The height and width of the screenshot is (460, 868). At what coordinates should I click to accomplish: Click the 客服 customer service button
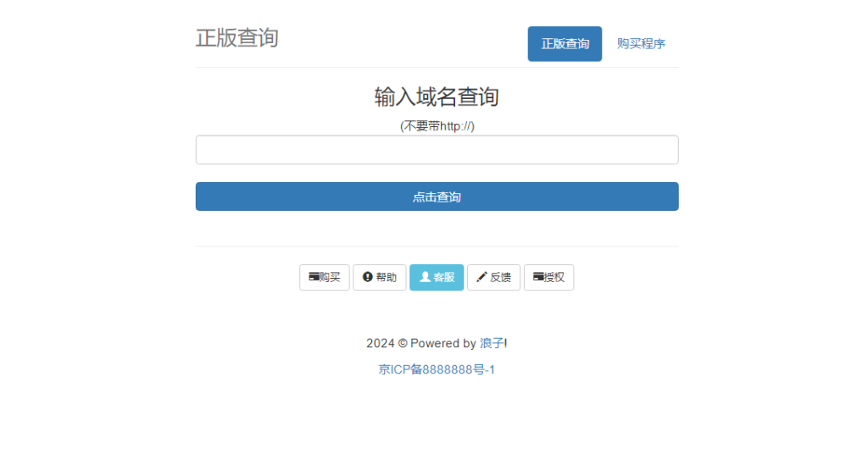pos(437,277)
